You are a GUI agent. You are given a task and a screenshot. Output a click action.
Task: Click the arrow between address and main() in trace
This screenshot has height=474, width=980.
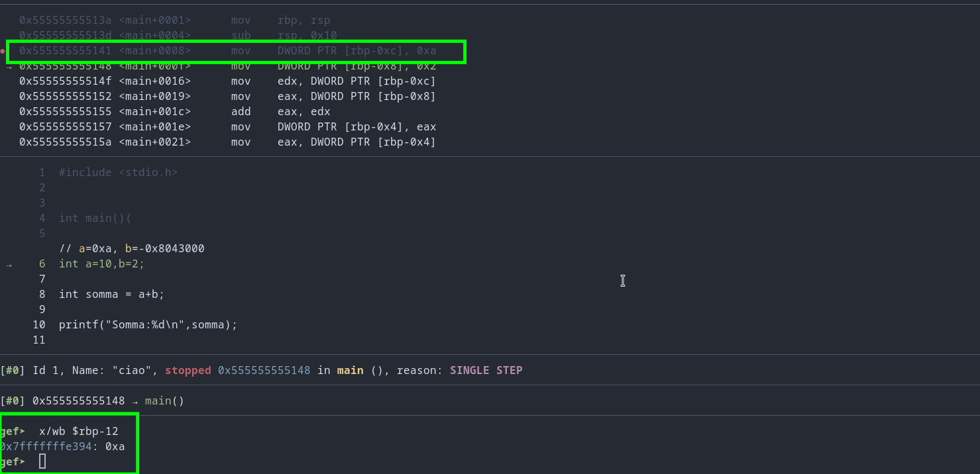135,401
